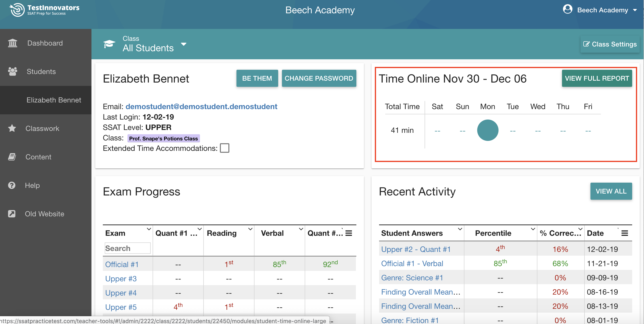
Task: Click VIEW FULL REPORT button
Action: 597,78
